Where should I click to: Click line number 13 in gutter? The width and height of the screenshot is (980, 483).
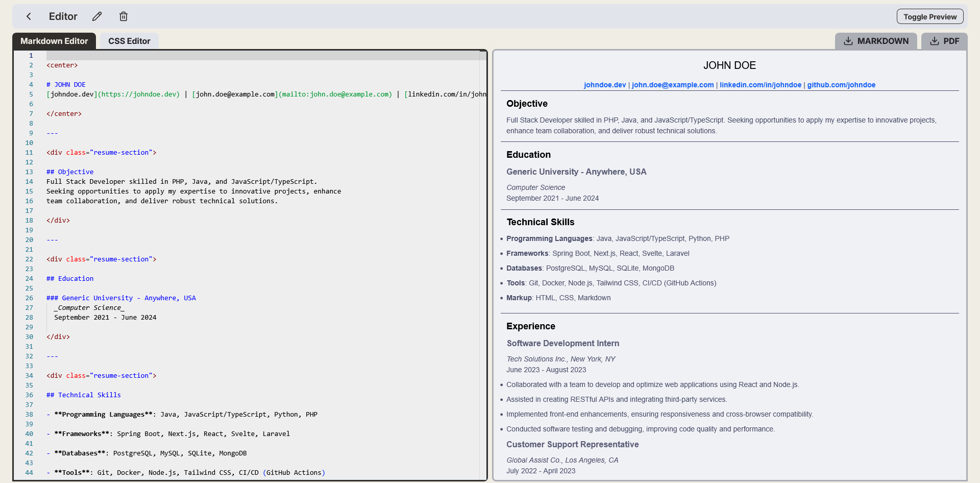(29, 172)
